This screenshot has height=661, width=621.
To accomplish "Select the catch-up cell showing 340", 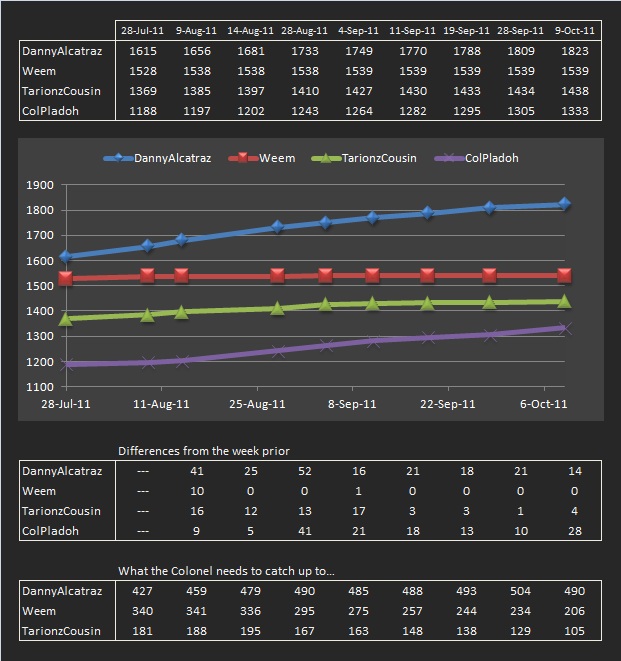I will tap(142, 611).
